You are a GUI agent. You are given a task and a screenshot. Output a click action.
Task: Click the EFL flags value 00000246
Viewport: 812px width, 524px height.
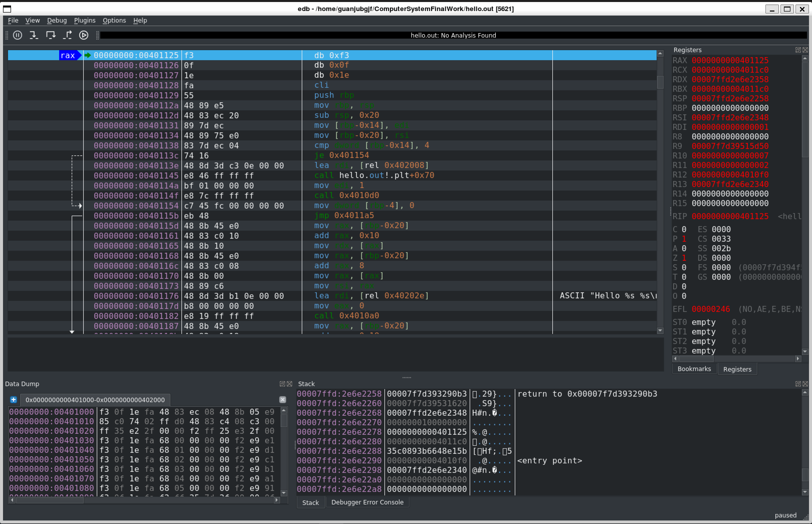pyautogui.click(x=711, y=309)
